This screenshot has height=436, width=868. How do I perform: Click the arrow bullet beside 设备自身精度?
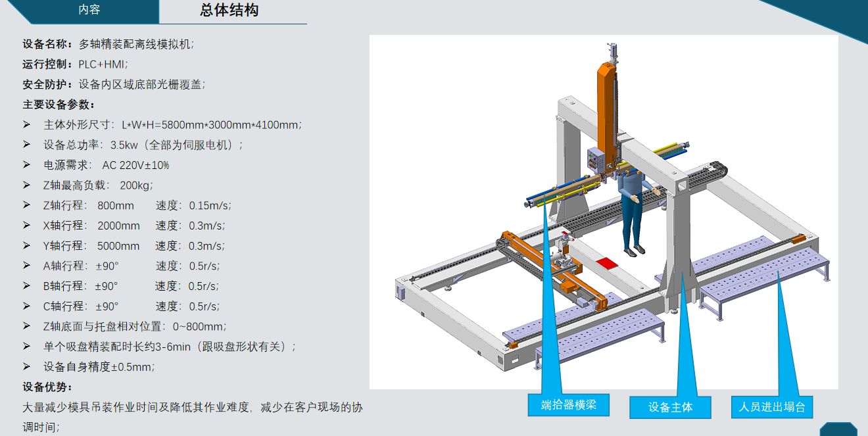pyautogui.click(x=27, y=367)
